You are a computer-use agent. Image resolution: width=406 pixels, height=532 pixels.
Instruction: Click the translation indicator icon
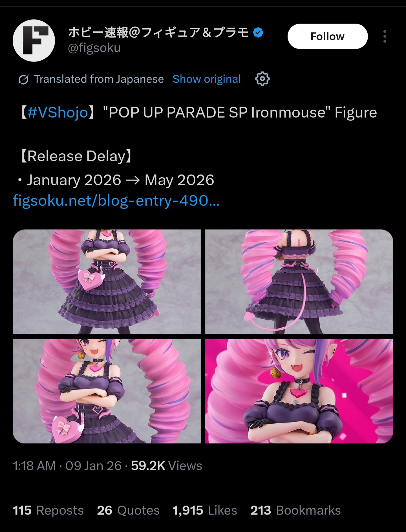pos(23,80)
